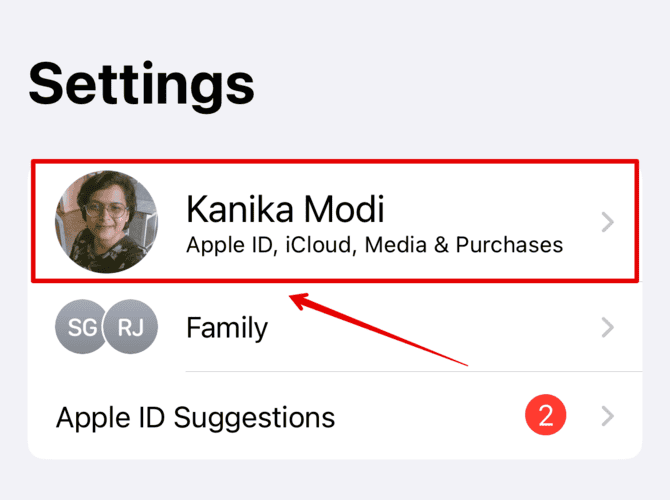Tap Kanika Modi's profile photo
Image resolution: width=670 pixels, height=500 pixels.
click(x=105, y=221)
